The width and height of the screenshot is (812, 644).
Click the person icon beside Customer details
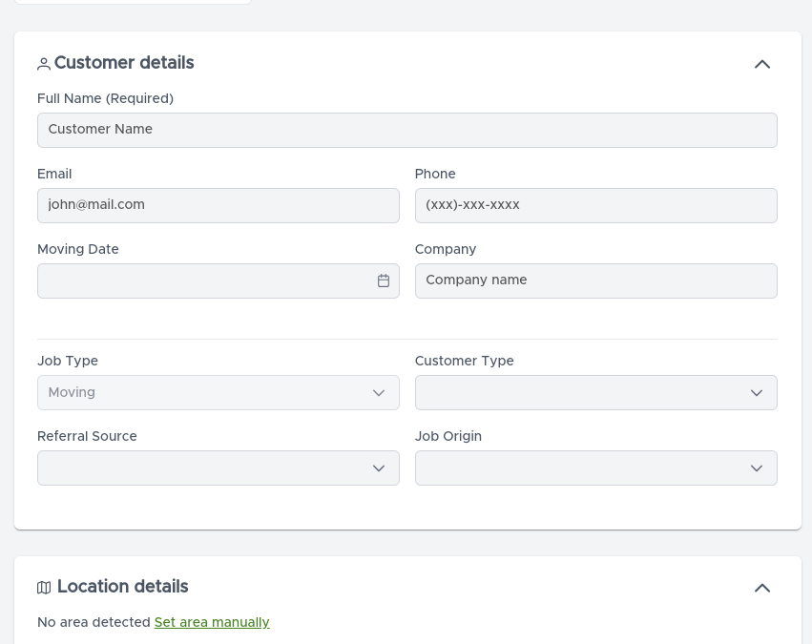44,64
